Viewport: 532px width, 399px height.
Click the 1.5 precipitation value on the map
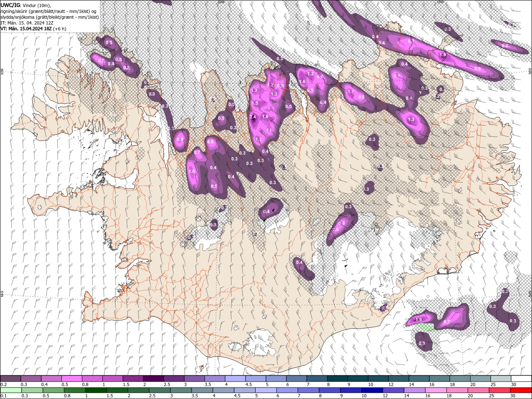(255, 103)
